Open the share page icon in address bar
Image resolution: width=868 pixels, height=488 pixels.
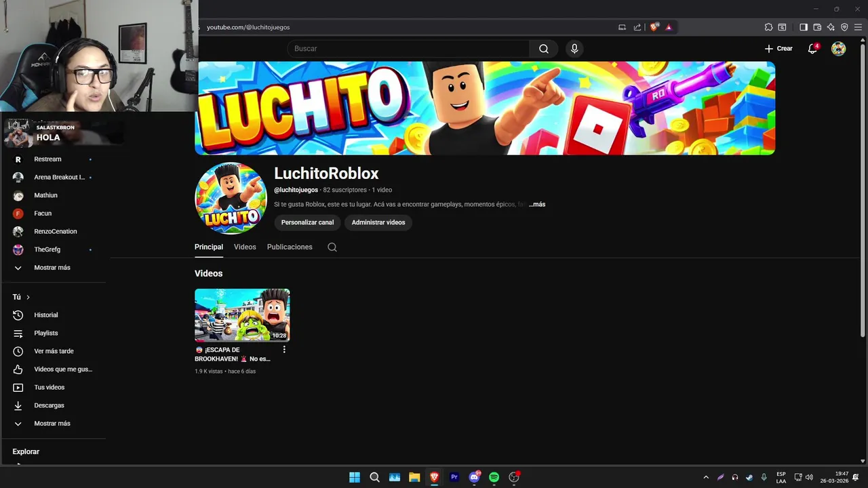click(637, 27)
